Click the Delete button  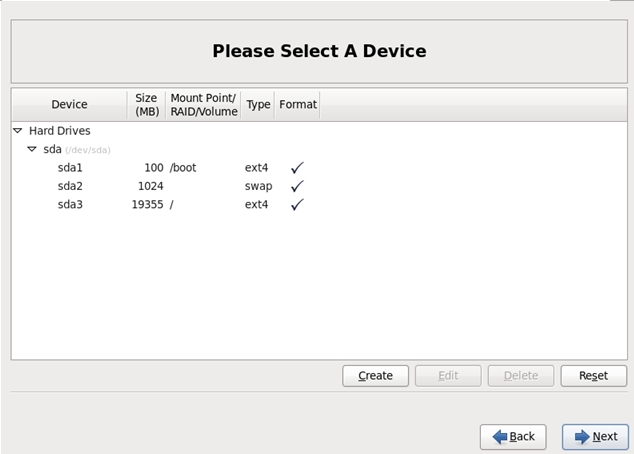[x=521, y=376]
